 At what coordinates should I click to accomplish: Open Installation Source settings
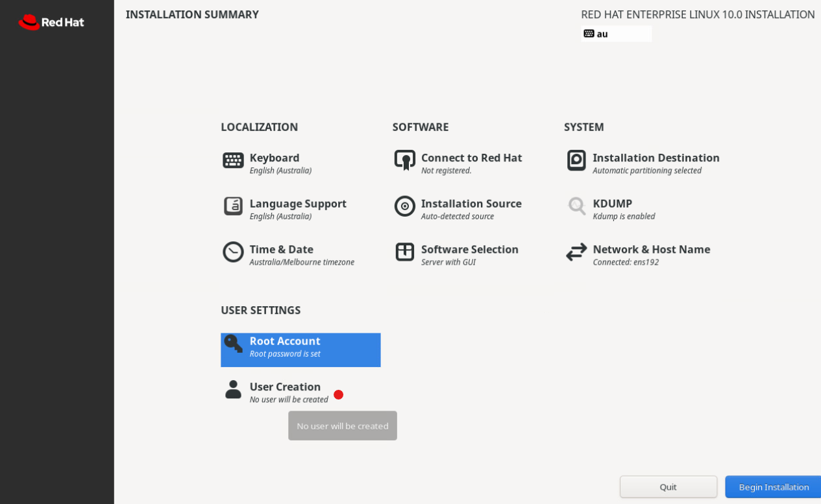point(472,209)
